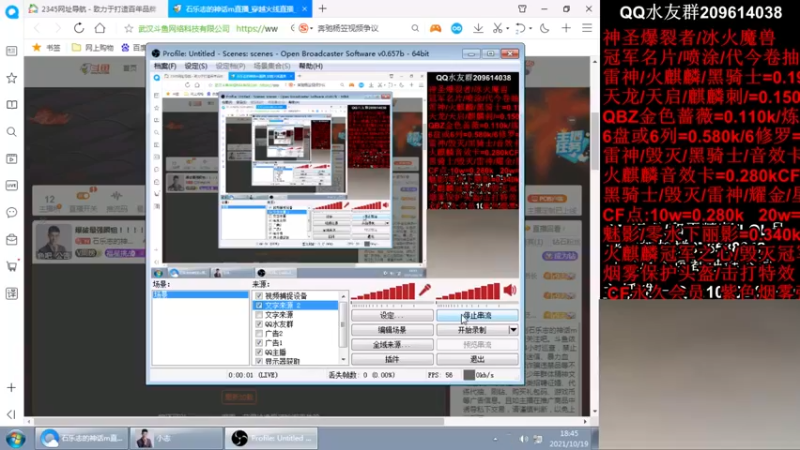Click the Windows Start button
The height and width of the screenshot is (450, 800).
pos(16,439)
